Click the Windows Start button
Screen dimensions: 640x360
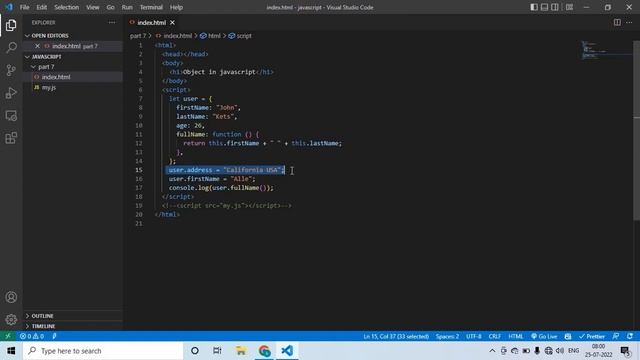(x=11, y=351)
